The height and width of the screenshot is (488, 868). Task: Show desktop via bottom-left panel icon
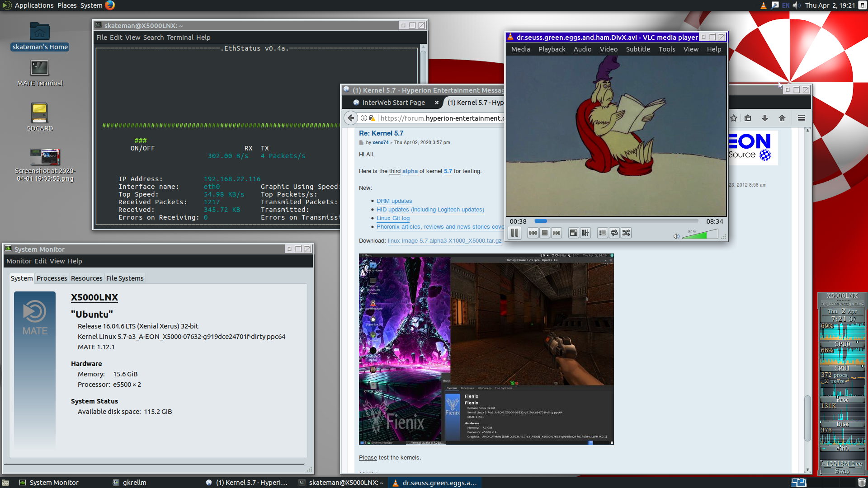5,483
